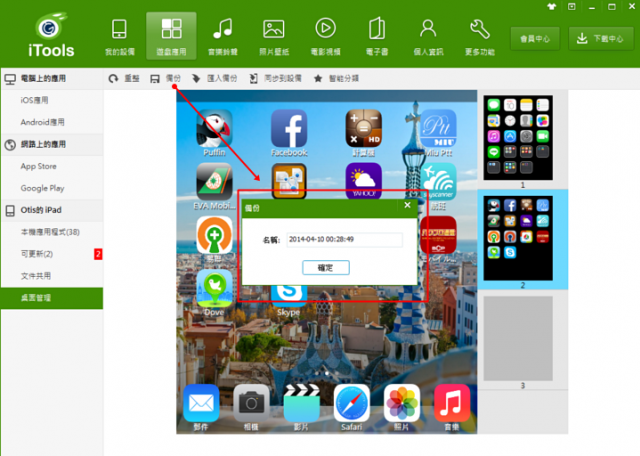Collapse the Otis的 iPad sidebar section

[x=52, y=211]
